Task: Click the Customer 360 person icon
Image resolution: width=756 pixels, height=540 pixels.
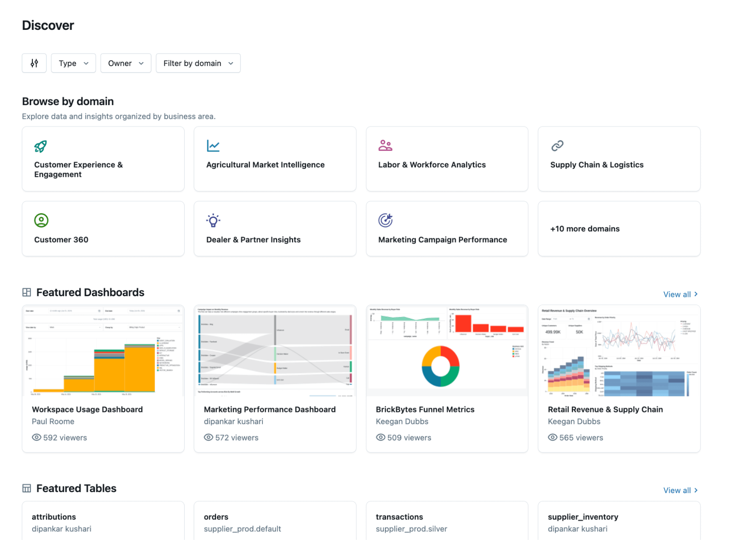Action: click(x=41, y=220)
